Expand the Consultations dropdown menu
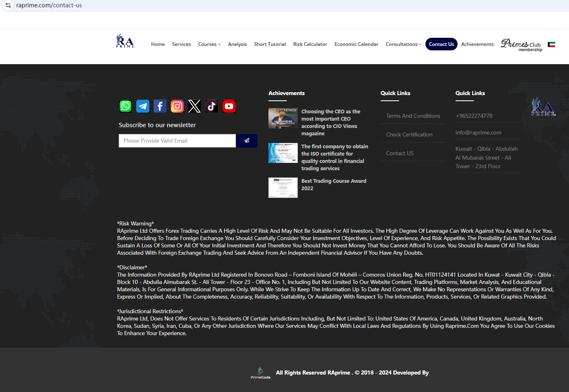This screenshot has width=569, height=392. coord(403,44)
